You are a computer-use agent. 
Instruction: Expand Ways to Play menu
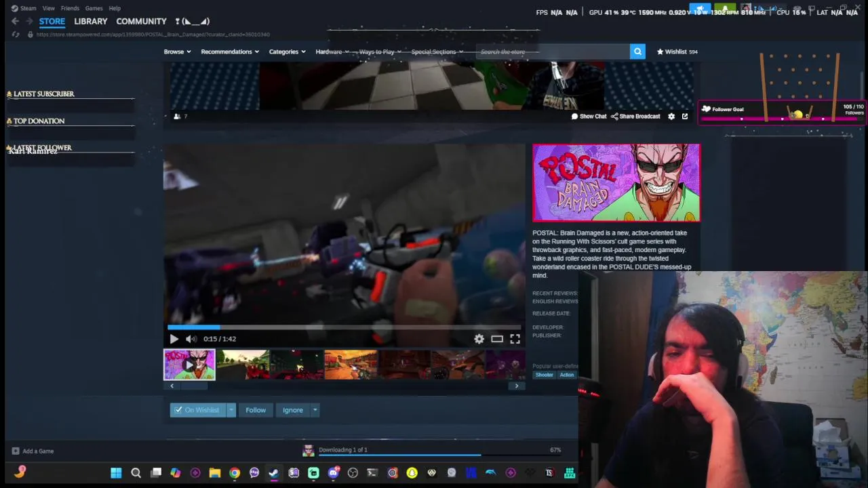(x=380, y=52)
